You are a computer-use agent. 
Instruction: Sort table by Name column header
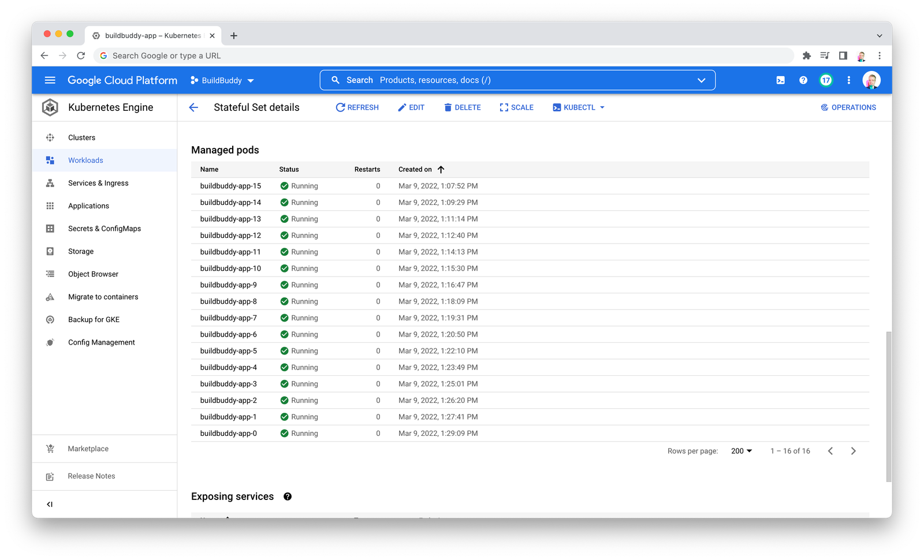tap(209, 169)
